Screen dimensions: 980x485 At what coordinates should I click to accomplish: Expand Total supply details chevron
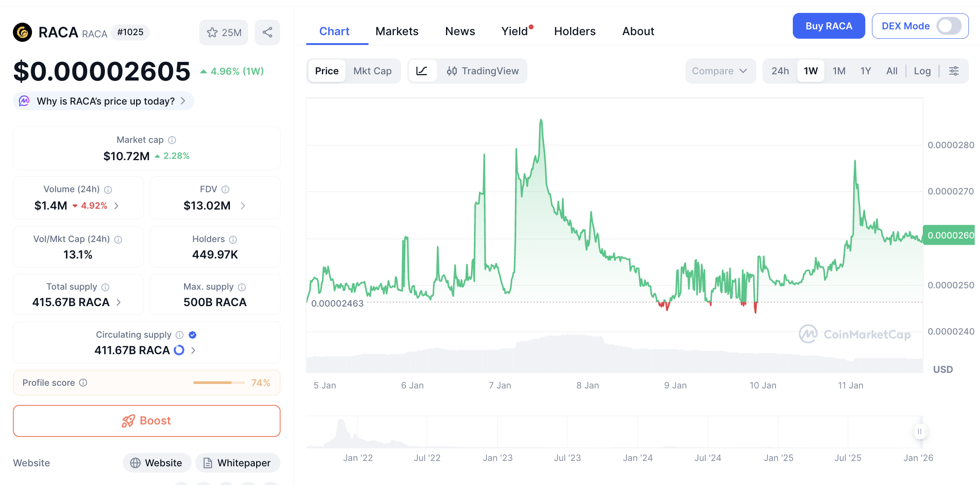coord(119,302)
